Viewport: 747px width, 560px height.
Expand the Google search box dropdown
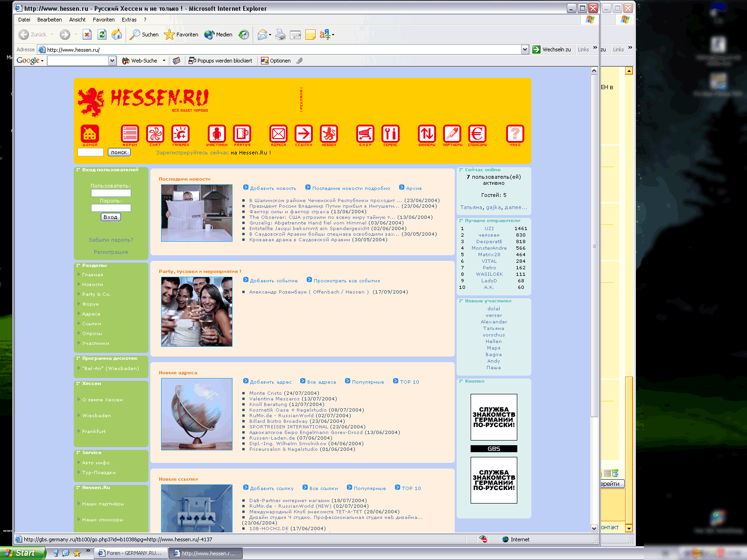point(112,61)
